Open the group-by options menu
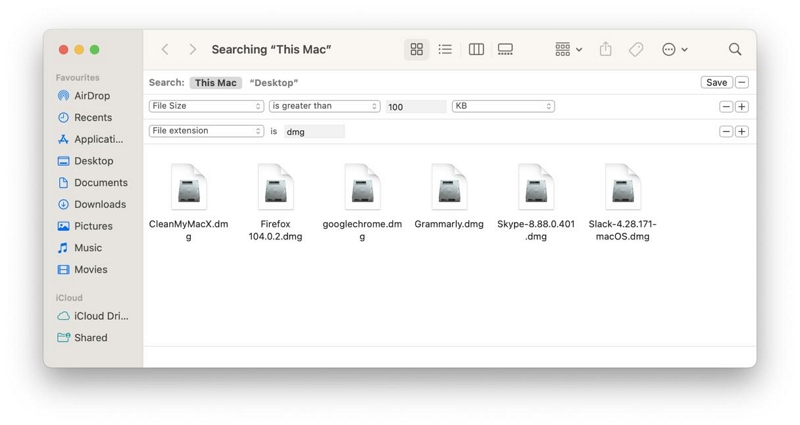The height and width of the screenshot is (425, 800). [568, 49]
